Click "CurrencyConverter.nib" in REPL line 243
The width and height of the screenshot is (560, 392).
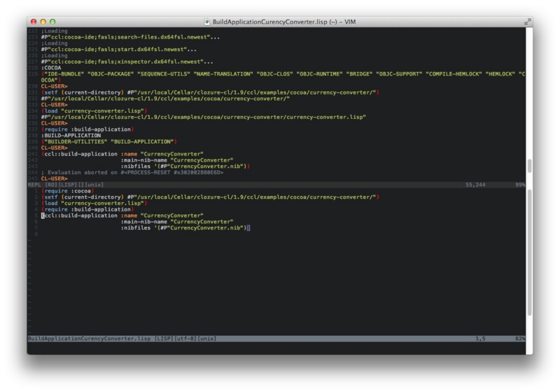(206, 167)
